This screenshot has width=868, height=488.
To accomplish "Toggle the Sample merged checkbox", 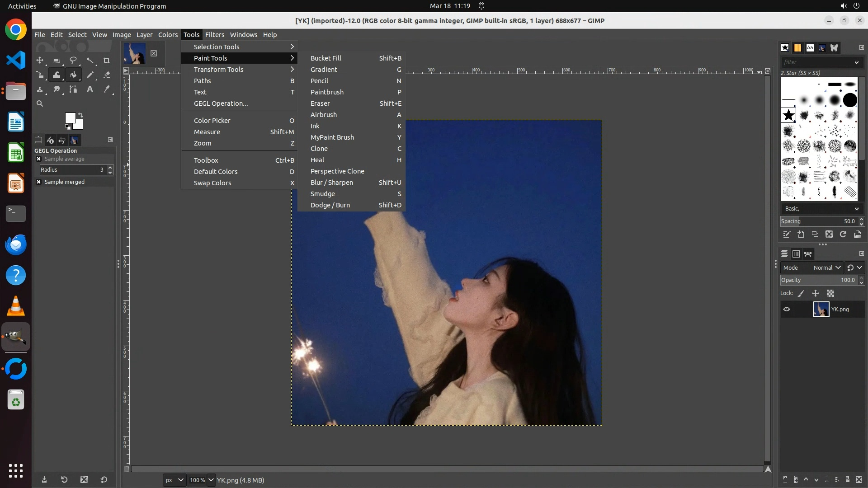I will point(39,182).
